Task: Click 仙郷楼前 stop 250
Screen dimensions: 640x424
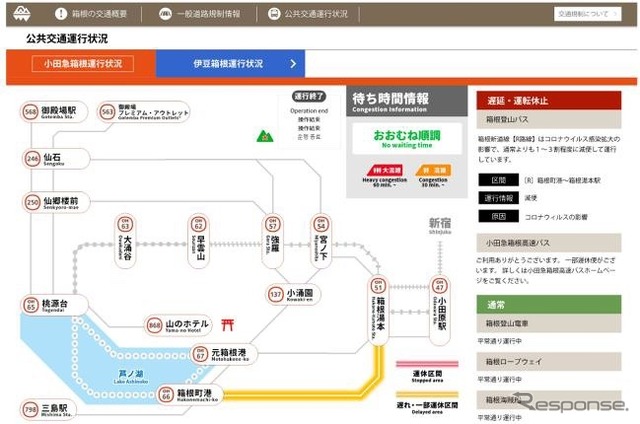Action: [56, 202]
